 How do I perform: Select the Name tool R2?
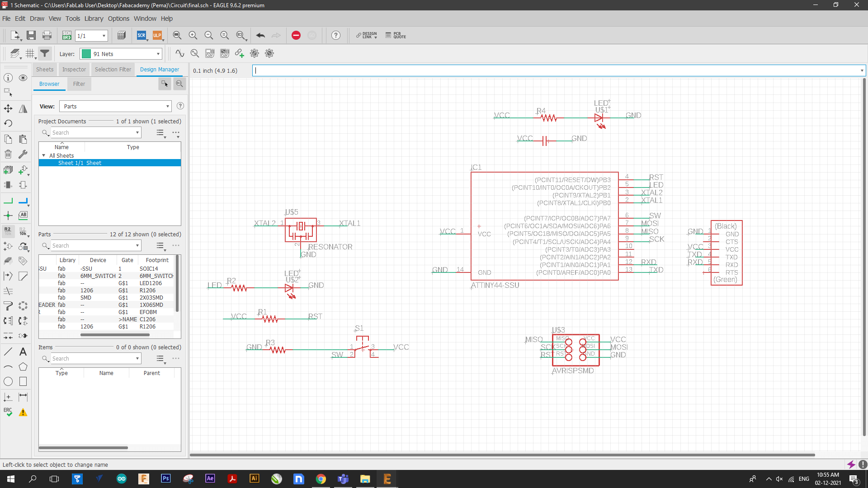[8, 231]
